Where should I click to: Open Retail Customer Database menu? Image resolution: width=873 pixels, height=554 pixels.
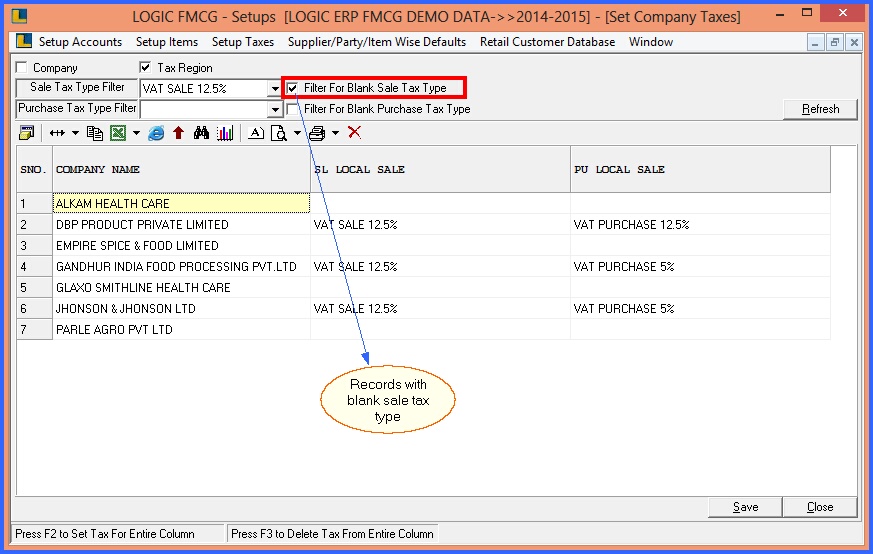[547, 42]
